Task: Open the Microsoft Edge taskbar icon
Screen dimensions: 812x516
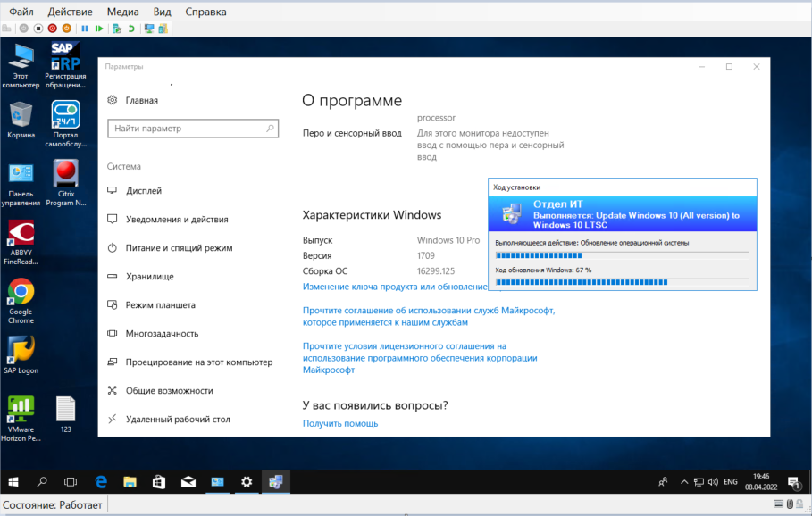Action: click(101, 481)
